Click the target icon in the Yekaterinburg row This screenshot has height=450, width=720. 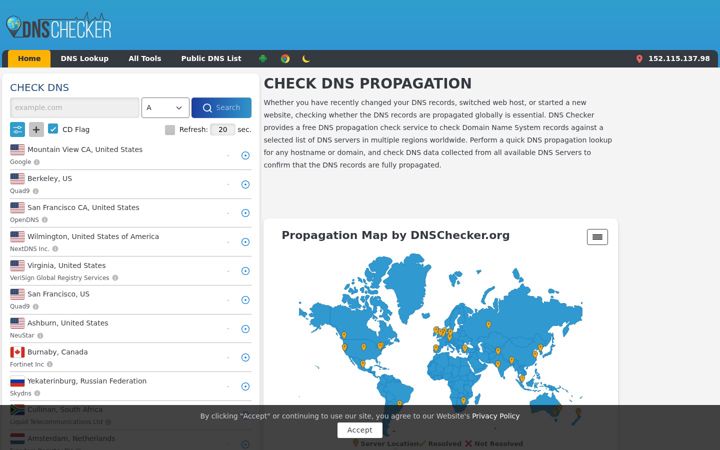coord(246,387)
